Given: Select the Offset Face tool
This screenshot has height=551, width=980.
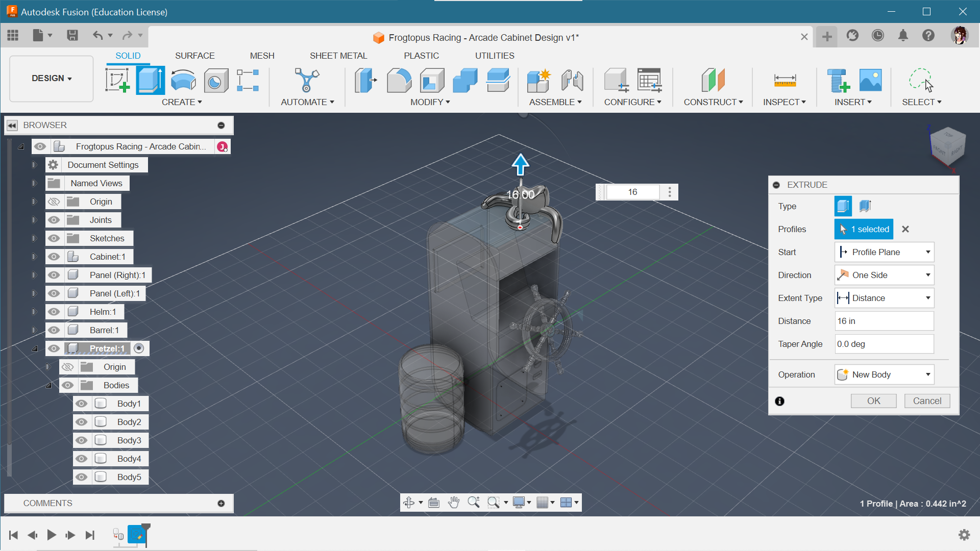Looking at the screenshot, I should (x=498, y=81).
